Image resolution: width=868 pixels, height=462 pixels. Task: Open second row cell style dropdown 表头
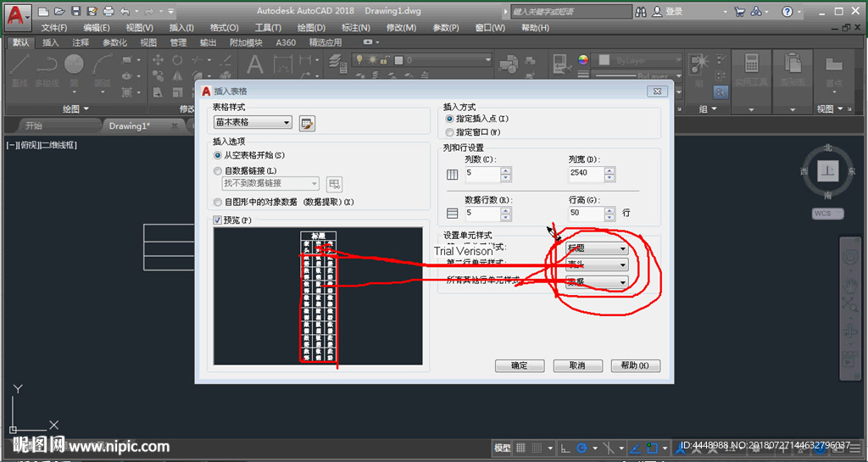pos(598,265)
